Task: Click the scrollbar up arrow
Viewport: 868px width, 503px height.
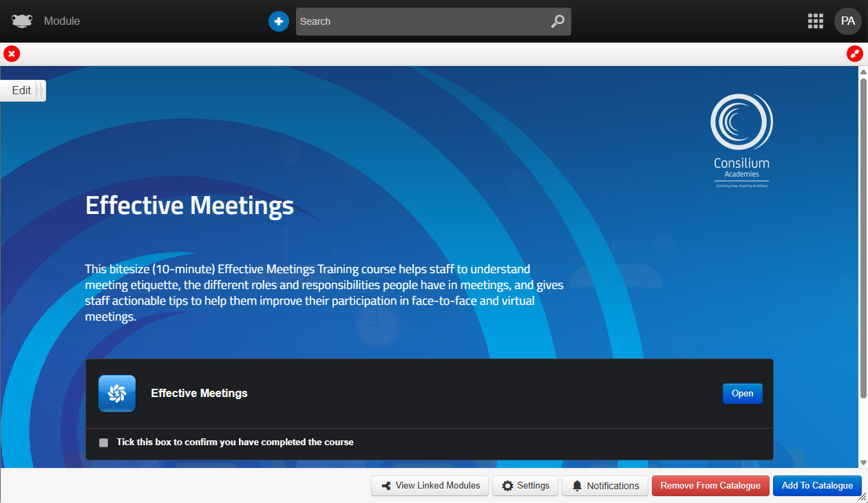Action: point(863,72)
